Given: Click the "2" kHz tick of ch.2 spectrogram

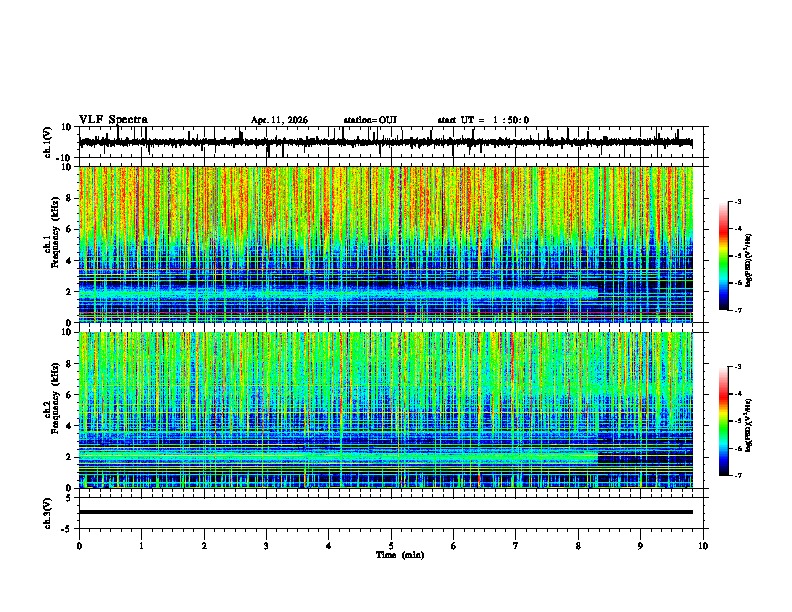Looking at the screenshot, I should pos(69,457).
